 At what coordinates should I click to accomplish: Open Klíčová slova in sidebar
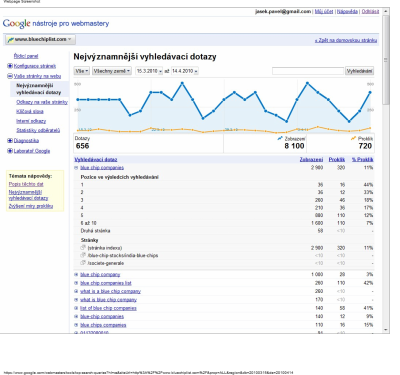[30, 111]
